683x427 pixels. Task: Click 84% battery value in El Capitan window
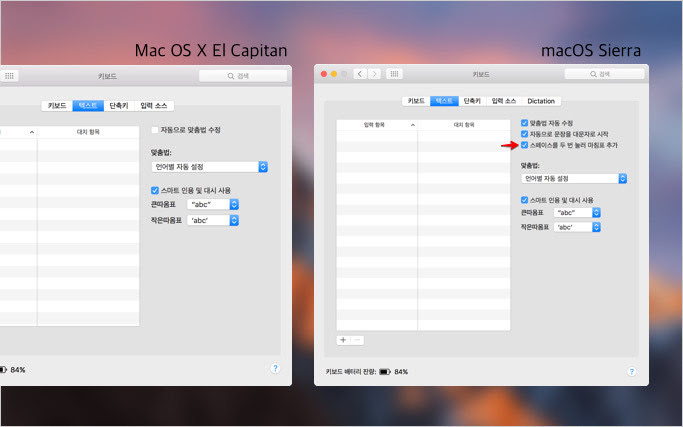pos(18,369)
